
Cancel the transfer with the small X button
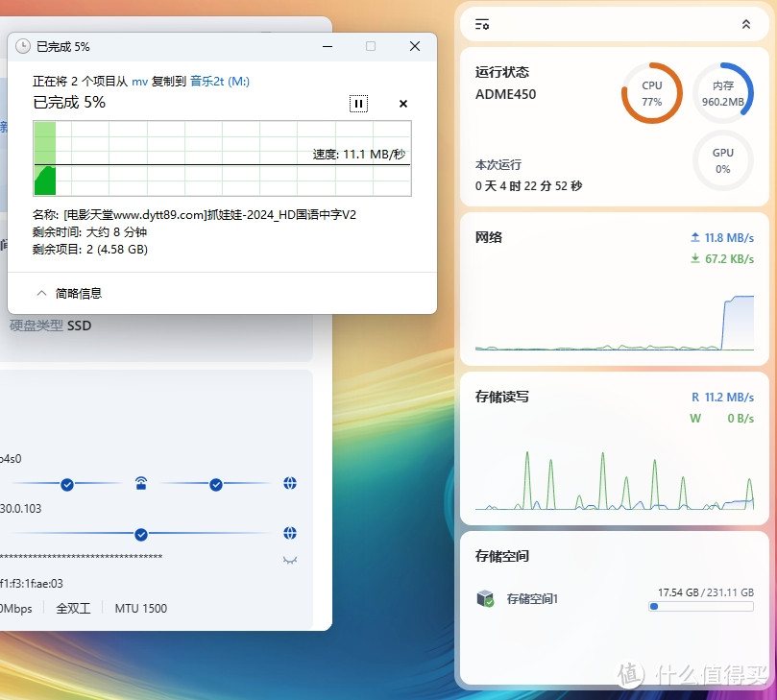pyautogui.click(x=402, y=104)
